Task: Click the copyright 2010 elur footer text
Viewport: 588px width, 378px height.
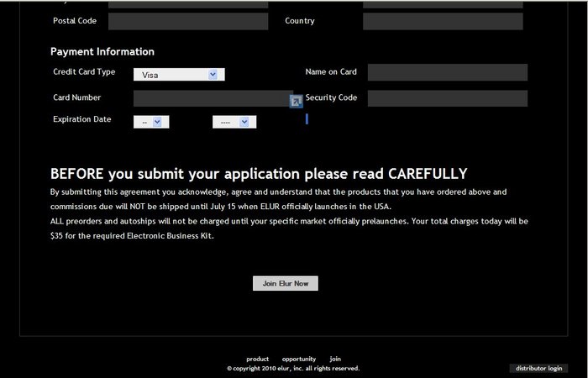Action: pyautogui.click(x=293, y=368)
